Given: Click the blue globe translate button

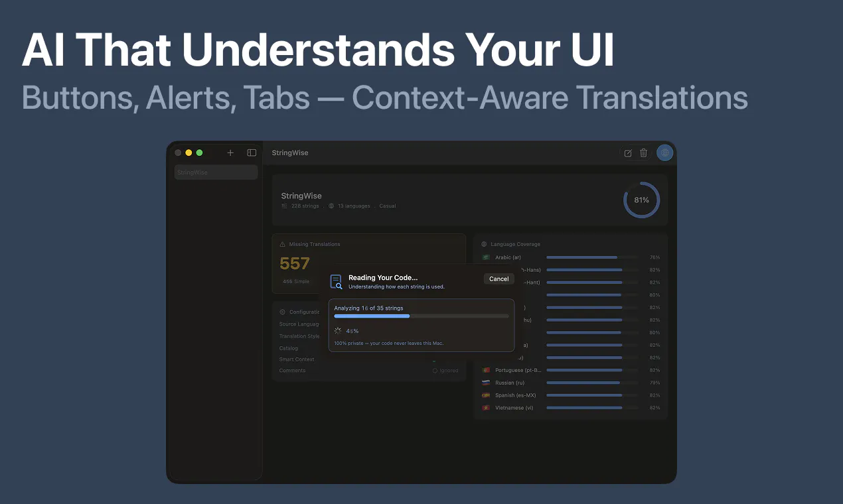Looking at the screenshot, I should pos(664,153).
